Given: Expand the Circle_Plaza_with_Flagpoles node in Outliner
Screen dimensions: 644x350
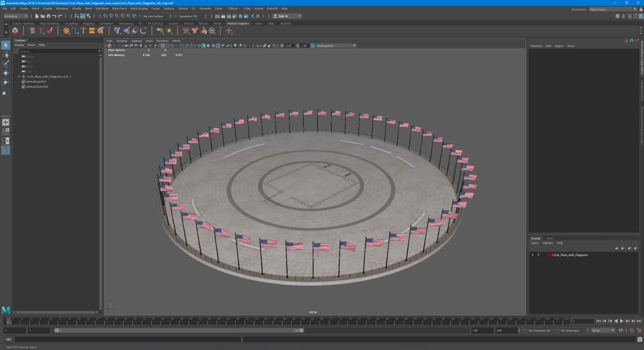Looking at the screenshot, I should point(19,76).
